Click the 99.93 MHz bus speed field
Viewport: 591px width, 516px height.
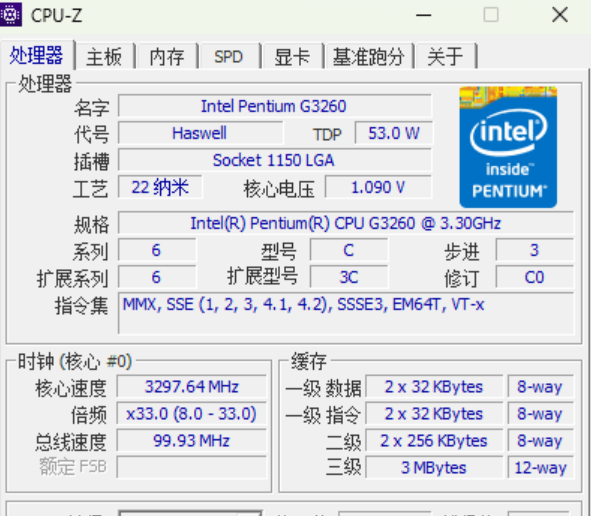pyautogui.click(x=191, y=441)
